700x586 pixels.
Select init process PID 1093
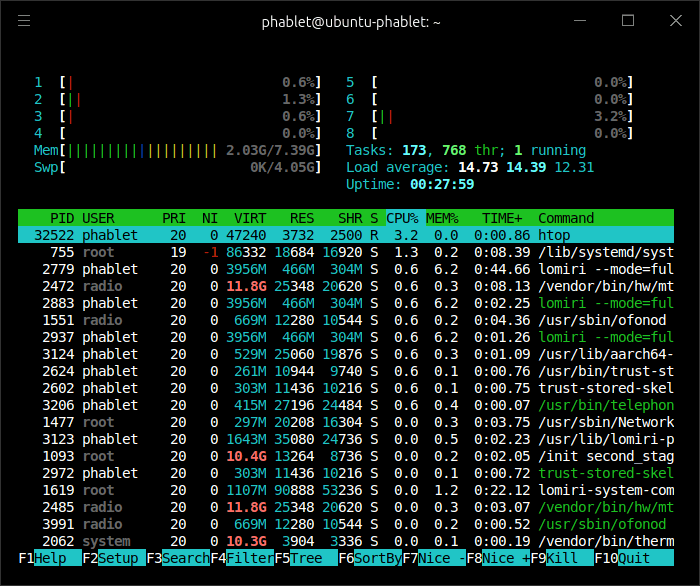click(346, 456)
